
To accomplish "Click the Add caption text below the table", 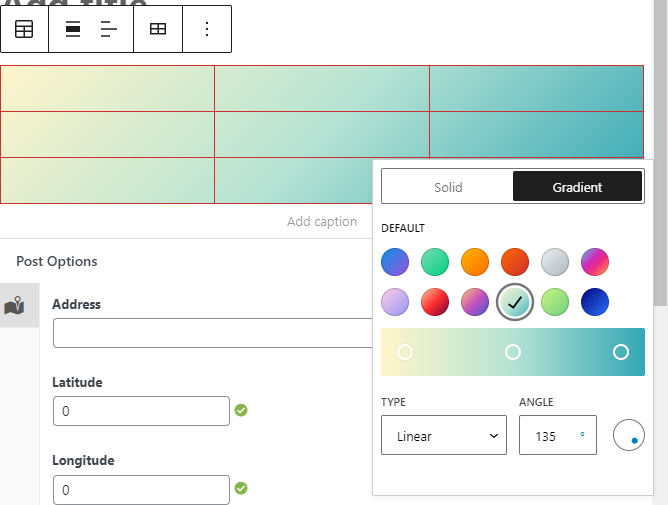I will point(321,222).
